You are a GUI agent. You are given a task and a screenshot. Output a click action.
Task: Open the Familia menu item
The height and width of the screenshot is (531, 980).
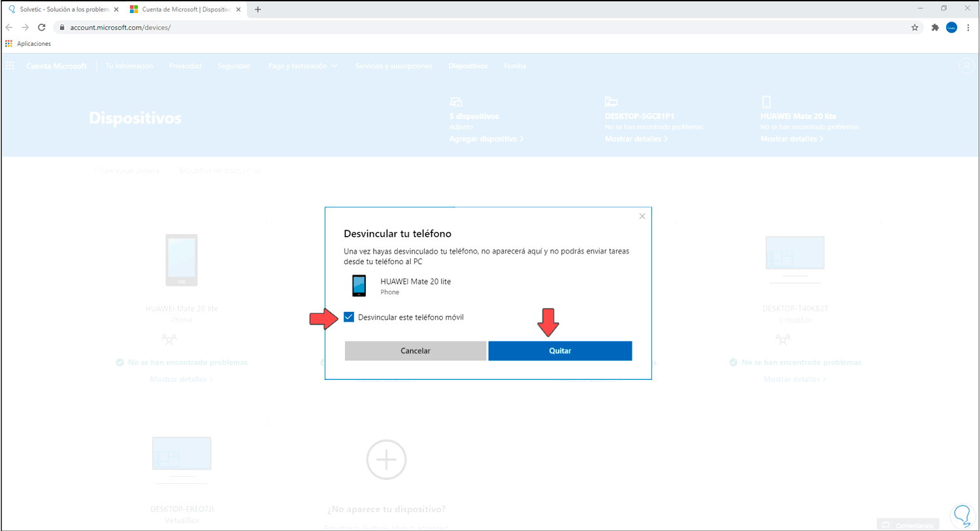click(515, 66)
